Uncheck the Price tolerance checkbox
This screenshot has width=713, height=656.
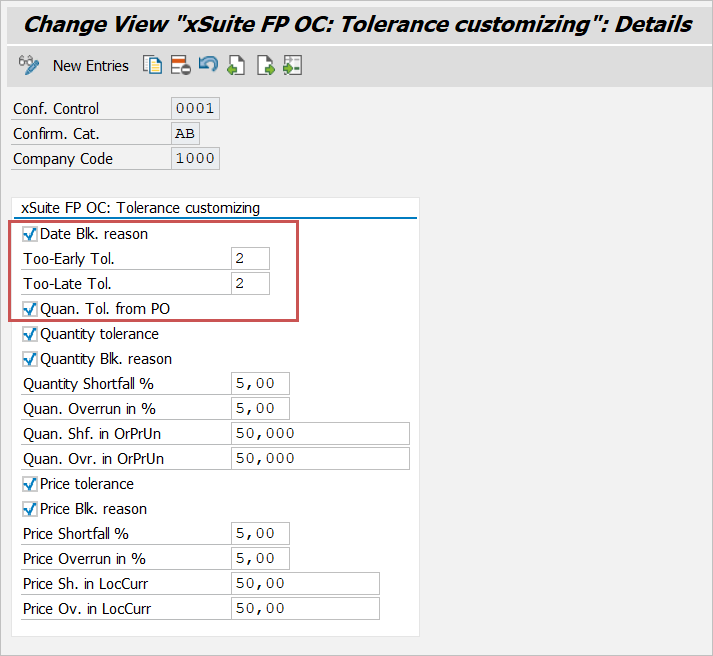coord(30,484)
